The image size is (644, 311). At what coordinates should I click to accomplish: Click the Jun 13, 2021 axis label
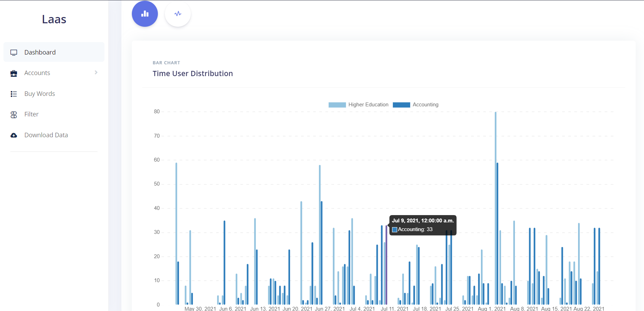pos(265,309)
